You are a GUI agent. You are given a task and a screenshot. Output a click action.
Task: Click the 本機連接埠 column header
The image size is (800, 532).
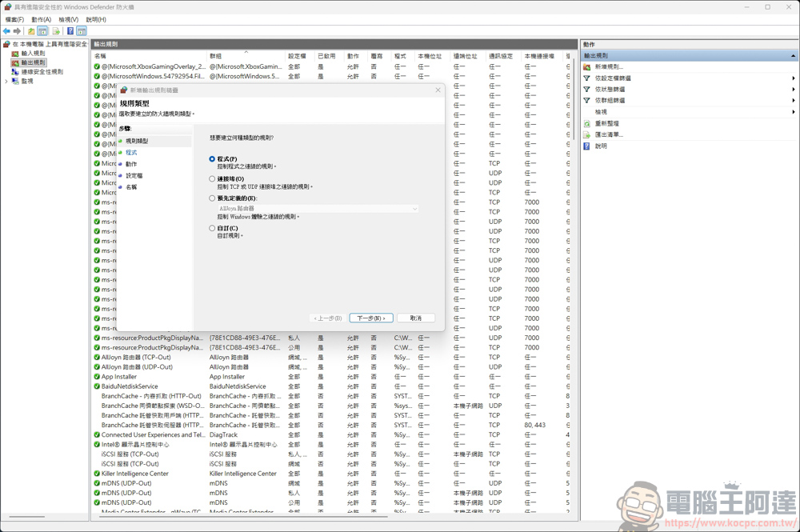541,56
